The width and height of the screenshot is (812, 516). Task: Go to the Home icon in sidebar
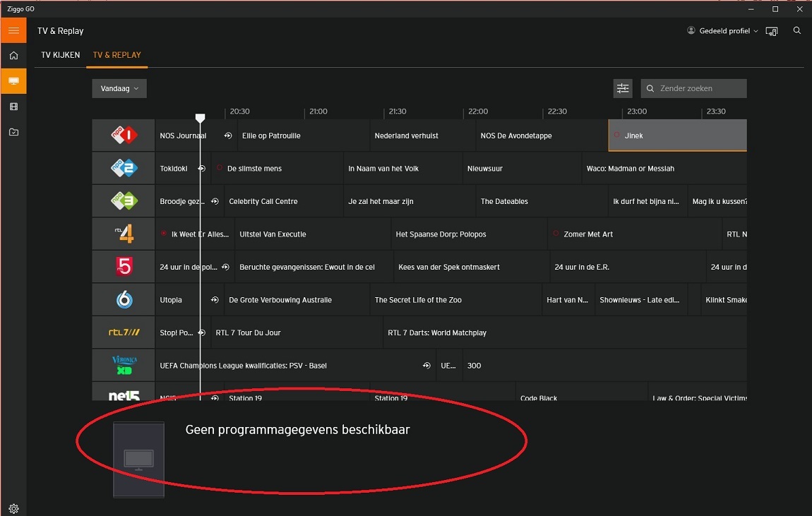(x=13, y=55)
